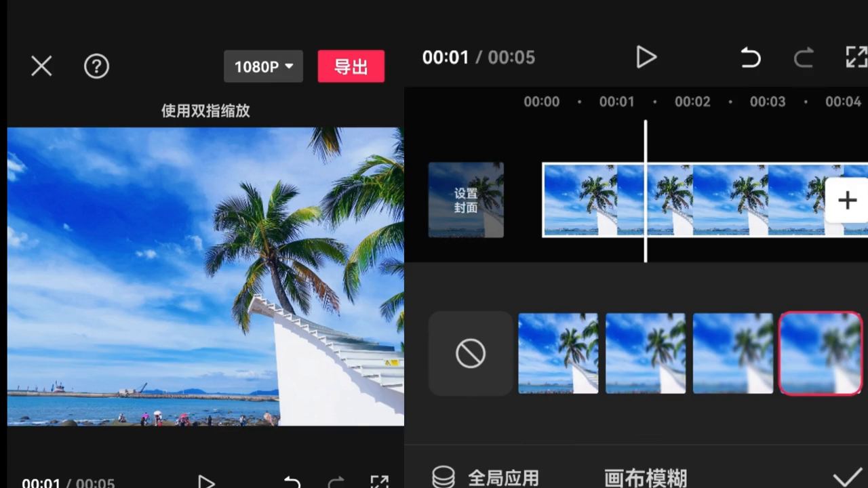The width and height of the screenshot is (868, 488).
Task: Confirm canvas blur with the checkmark
Action: click(847, 476)
